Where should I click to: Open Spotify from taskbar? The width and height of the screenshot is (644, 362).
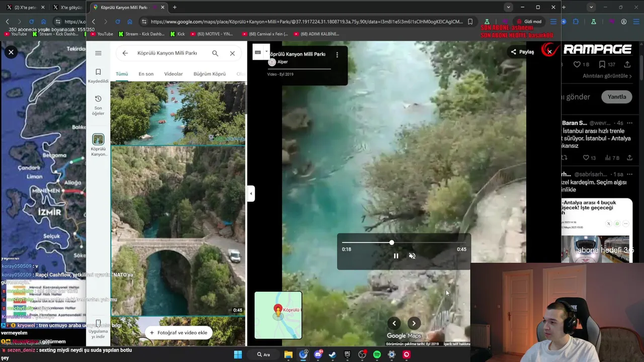[x=377, y=354]
